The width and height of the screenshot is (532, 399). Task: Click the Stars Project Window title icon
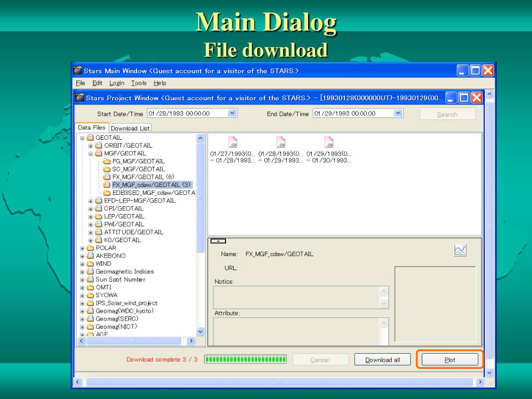(x=79, y=97)
